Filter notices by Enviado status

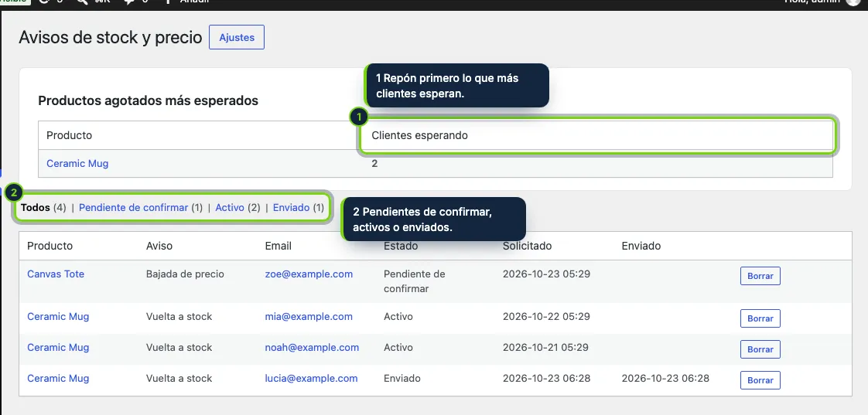[291, 207]
